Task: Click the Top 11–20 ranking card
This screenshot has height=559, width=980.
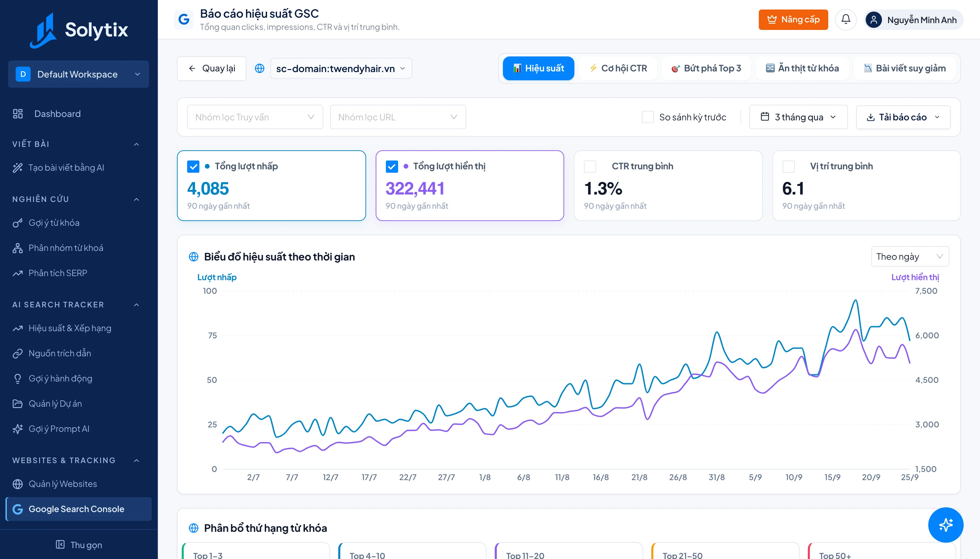Action: [569, 550]
